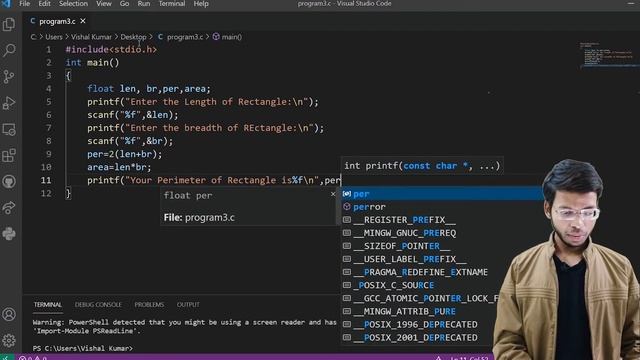Screen dimensions: 640x360
Task: Close the program3.c editor tab
Action: point(83,21)
